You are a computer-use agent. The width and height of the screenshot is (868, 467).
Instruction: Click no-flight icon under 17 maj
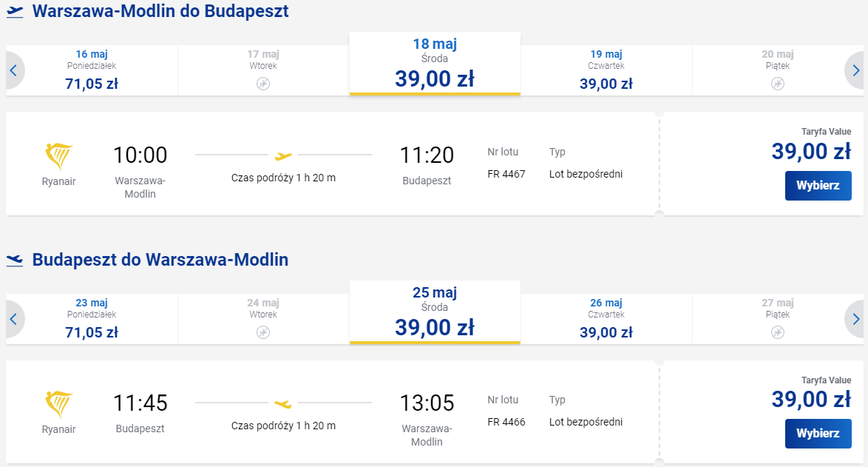[x=263, y=84]
